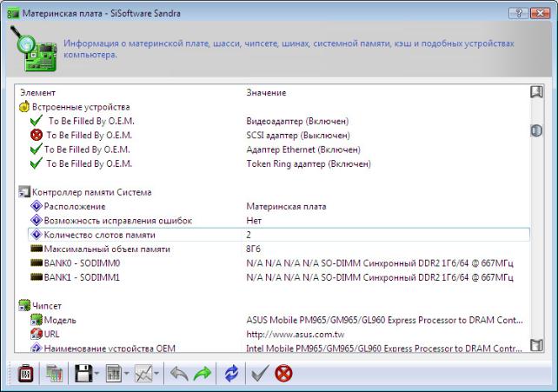Select the 8Гб maximum memory value

coord(253,249)
